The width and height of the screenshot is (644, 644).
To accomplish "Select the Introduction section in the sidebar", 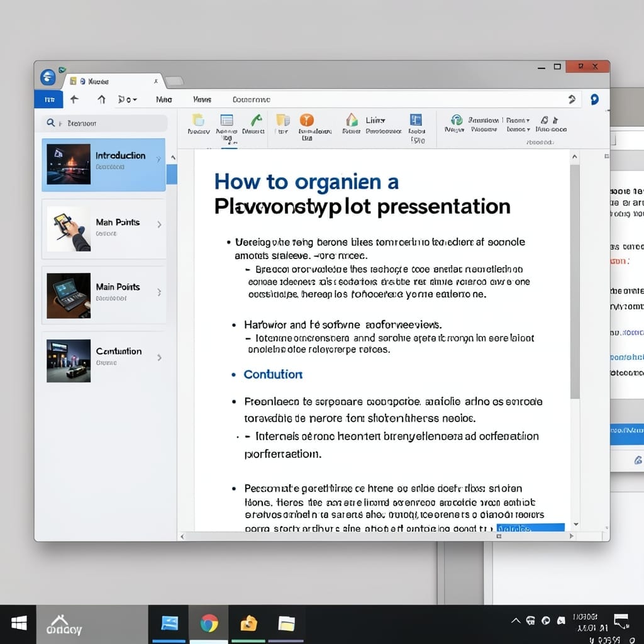I will point(104,165).
